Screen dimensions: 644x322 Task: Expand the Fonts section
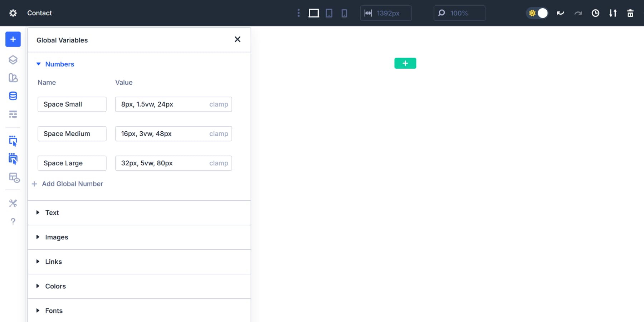(x=54, y=311)
